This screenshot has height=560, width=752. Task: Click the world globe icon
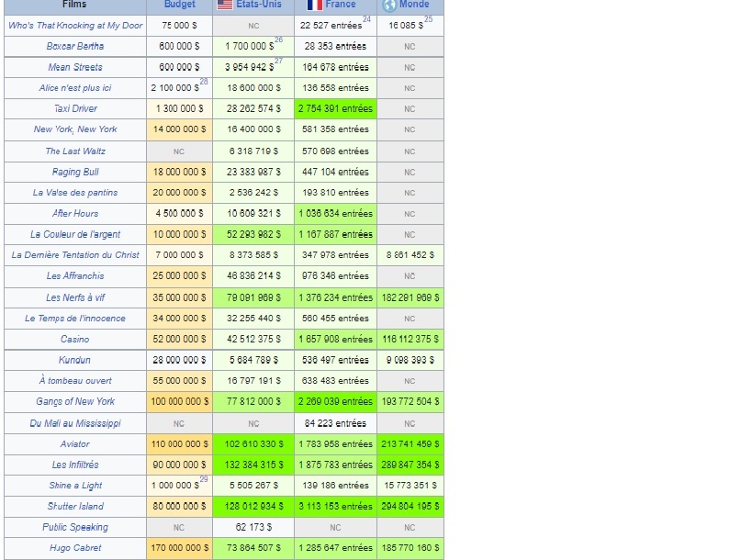pos(389,6)
